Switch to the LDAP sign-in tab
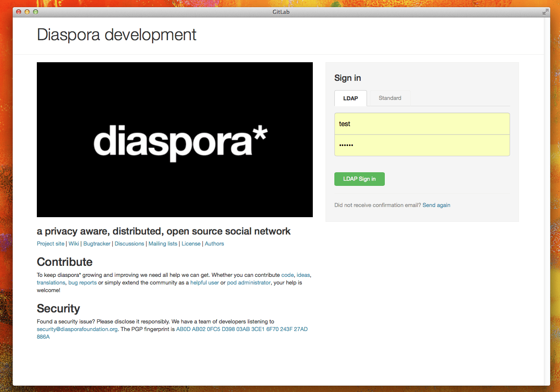Screen dimensions: 560x392 click(350, 98)
